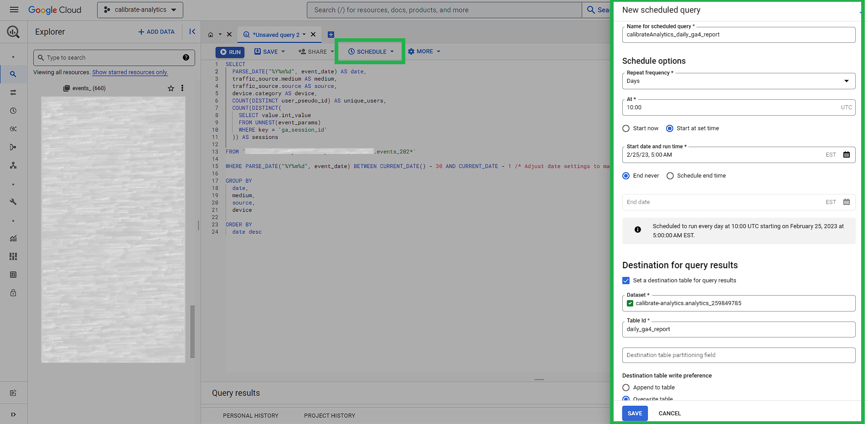Collapse the Explorer panel
This screenshot has height=424, width=868.
click(192, 31)
